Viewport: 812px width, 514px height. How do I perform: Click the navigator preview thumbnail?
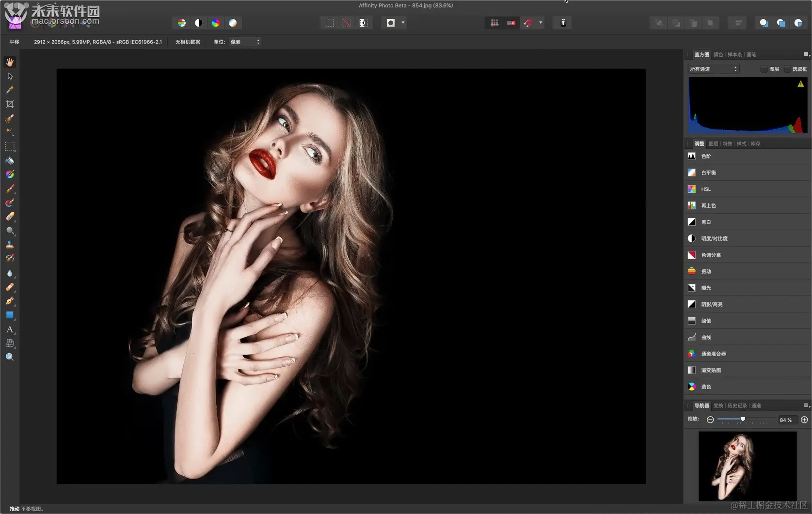click(748, 466)
